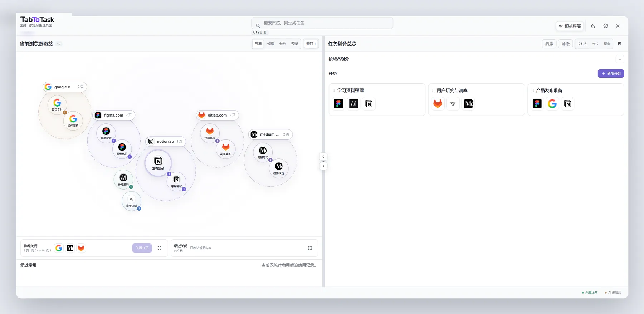Viewport: 644px width, 314px height.
Task: Click Medium icon in 推荐关闭 bar
Action: 70,248
